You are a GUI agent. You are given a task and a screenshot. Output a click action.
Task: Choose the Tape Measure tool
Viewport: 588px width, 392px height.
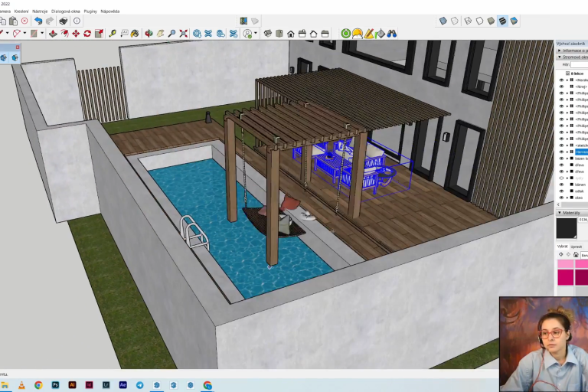click(113, 34)
